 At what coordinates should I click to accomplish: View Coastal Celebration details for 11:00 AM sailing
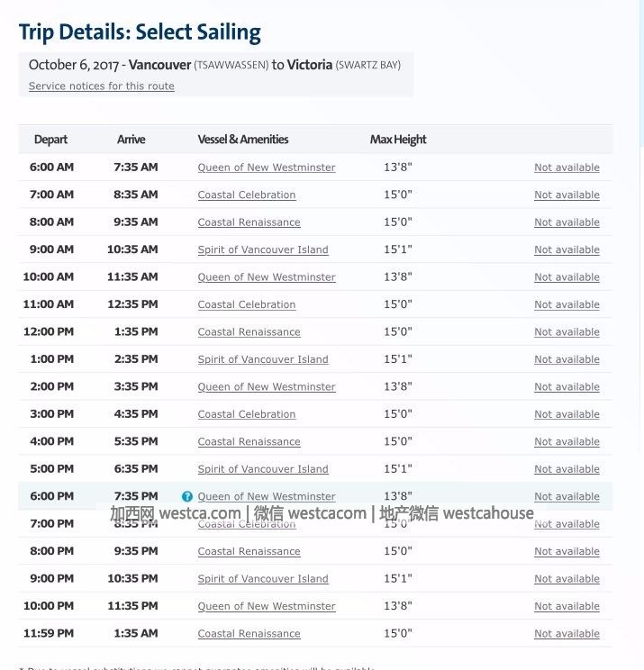tap(247, 304)
